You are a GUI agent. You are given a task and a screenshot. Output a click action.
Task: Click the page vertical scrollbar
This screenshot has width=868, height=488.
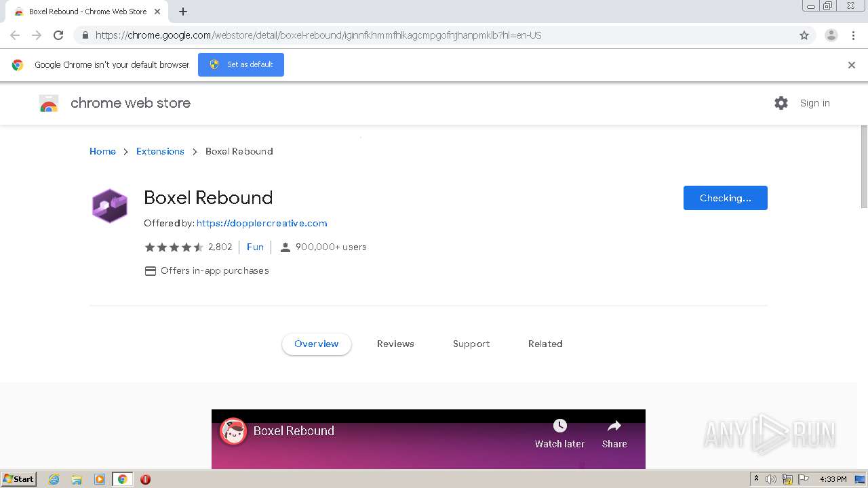tap(864, 166)
